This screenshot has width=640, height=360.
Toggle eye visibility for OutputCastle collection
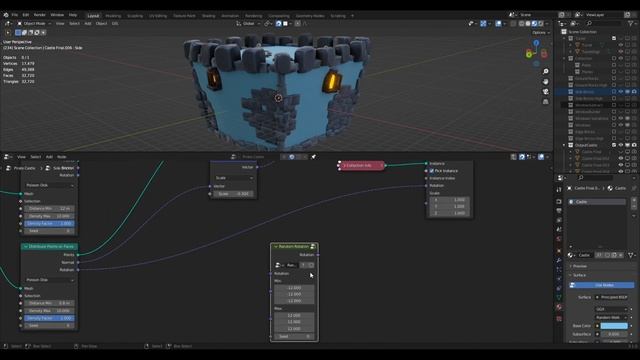(x=621, y=145)
